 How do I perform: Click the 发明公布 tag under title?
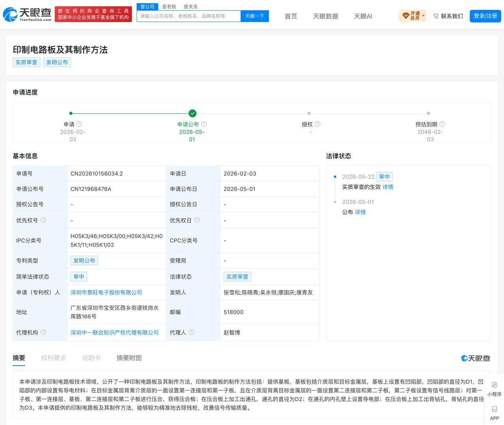pyautogui.click(x=57, y=62)
